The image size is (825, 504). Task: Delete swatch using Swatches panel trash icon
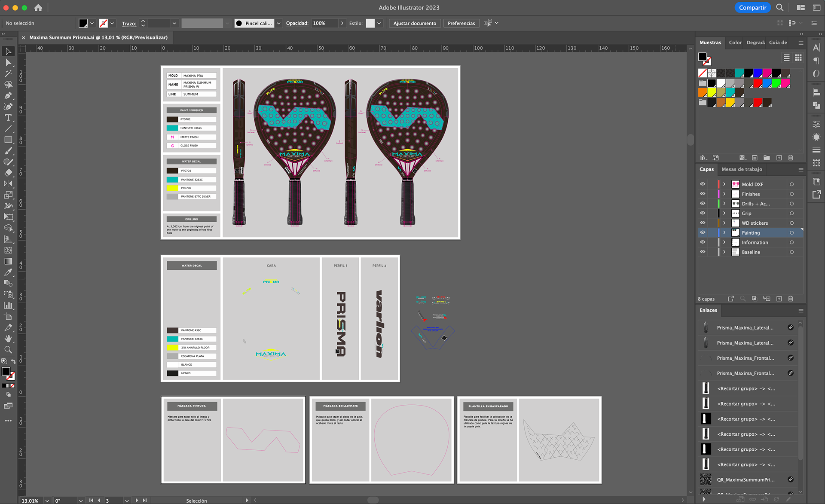click(791, 158)
